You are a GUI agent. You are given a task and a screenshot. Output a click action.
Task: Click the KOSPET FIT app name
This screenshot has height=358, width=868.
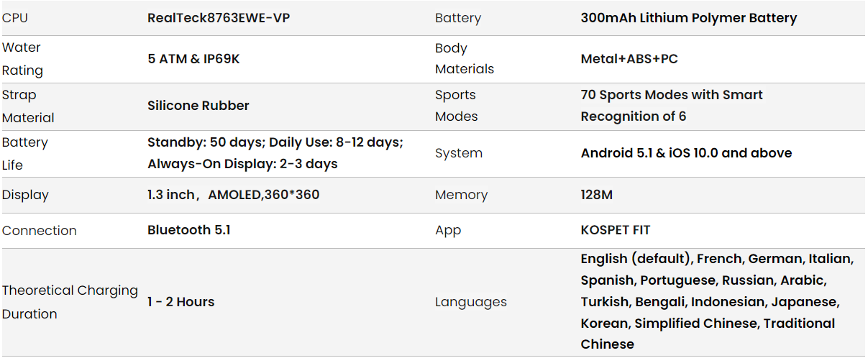point(616,231)
